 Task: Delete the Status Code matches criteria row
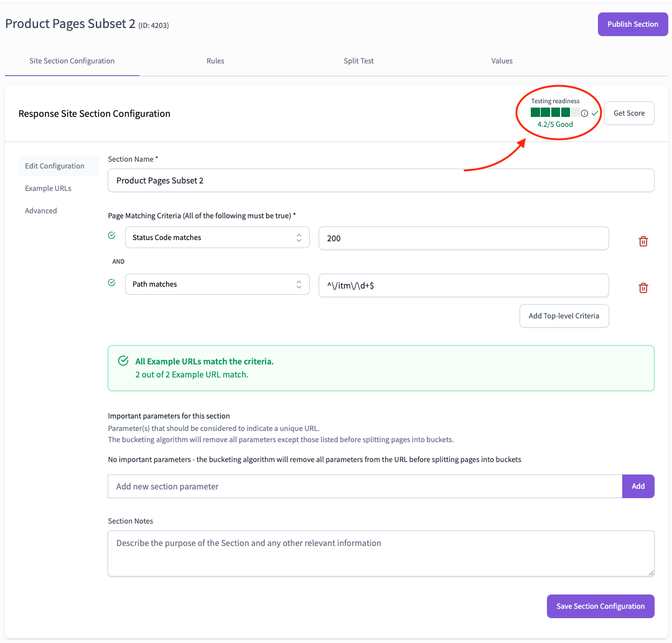(x=643, y=241)
